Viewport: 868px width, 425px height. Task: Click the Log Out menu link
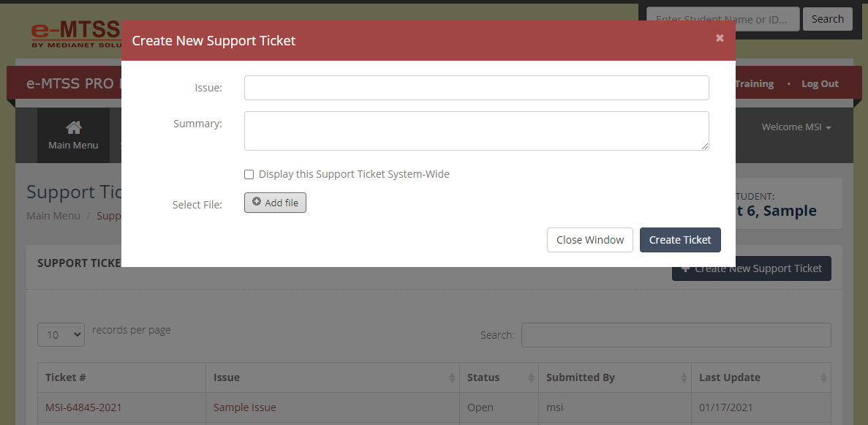click(820, 83)
